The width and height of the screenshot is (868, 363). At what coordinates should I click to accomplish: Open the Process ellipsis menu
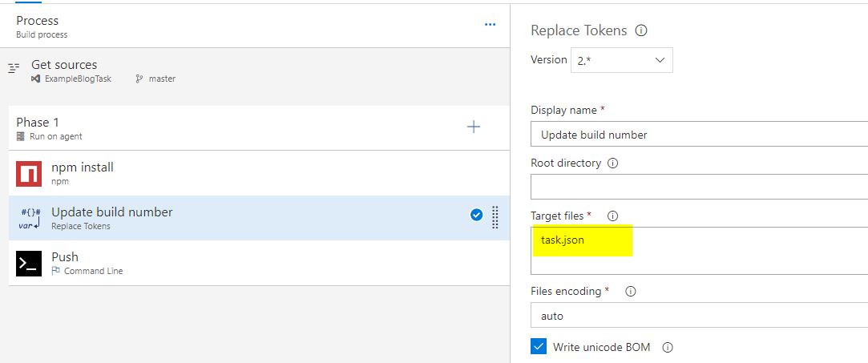point(490,25)
